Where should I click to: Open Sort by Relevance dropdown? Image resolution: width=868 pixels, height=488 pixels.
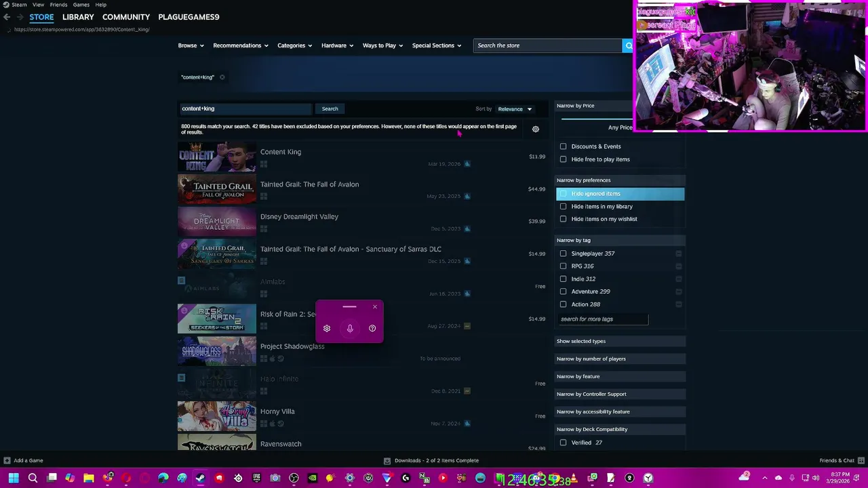(515, 109)
